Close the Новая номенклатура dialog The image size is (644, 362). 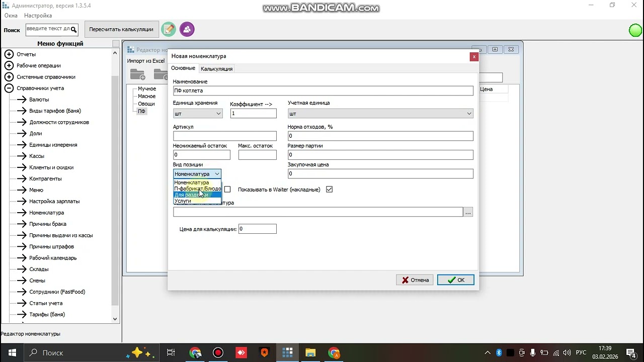click(x=473, y=57)
